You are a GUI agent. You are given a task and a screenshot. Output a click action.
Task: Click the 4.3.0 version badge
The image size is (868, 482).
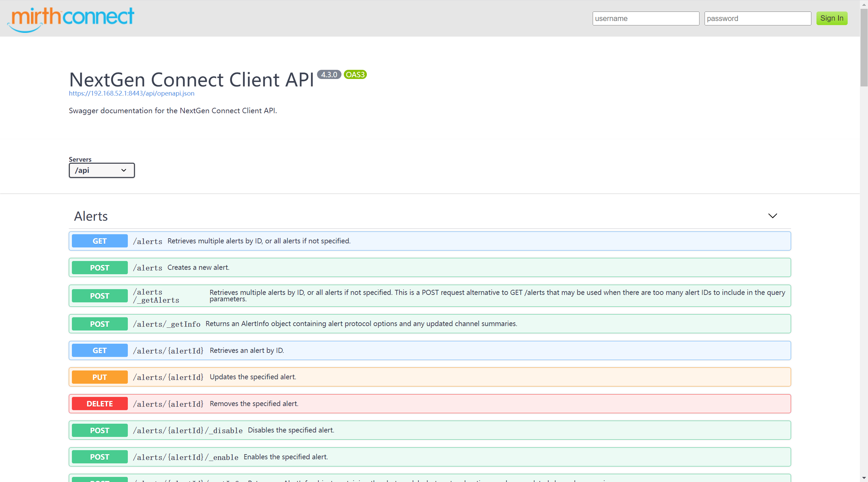[329, 75]
